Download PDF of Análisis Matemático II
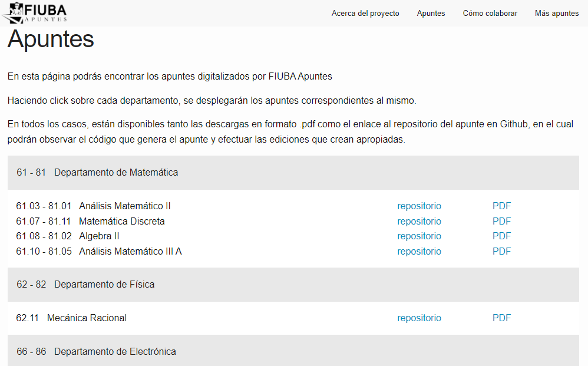588x366 pixels. click(x=501, y=206)
